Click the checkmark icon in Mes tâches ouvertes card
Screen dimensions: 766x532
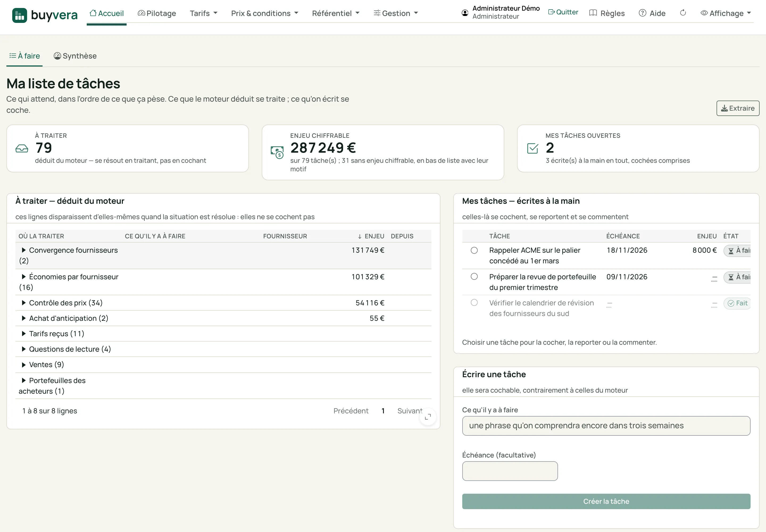click(533, 148)
